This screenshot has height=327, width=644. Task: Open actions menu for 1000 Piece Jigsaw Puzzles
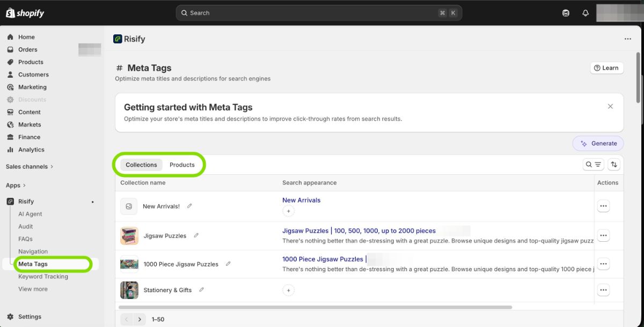tap(603, 264)
